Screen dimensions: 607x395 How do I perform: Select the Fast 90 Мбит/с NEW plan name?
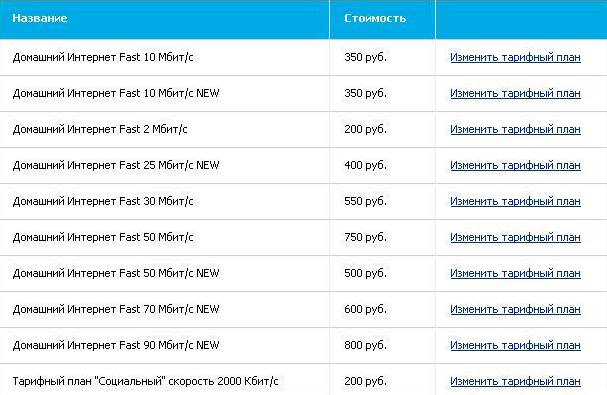(116, 345)
